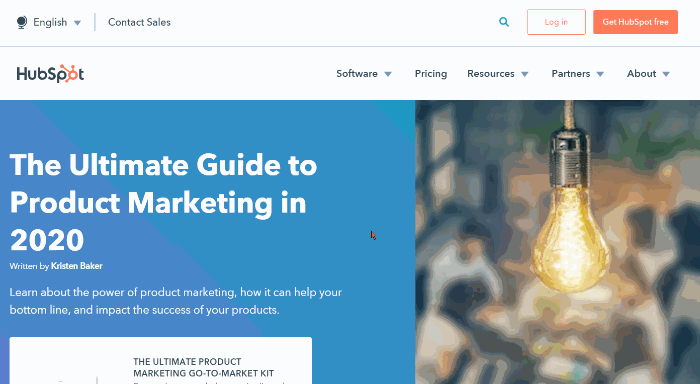Click the Get HubSpot free button
The image size is (700, 384).
pyautogui.click(x=635, y=22)
